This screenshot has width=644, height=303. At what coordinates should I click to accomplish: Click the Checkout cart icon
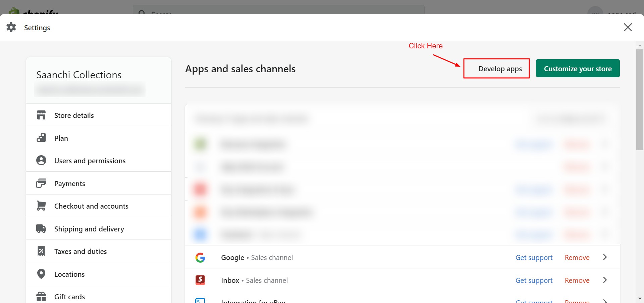pyautogui.click(x=41, y=206)
